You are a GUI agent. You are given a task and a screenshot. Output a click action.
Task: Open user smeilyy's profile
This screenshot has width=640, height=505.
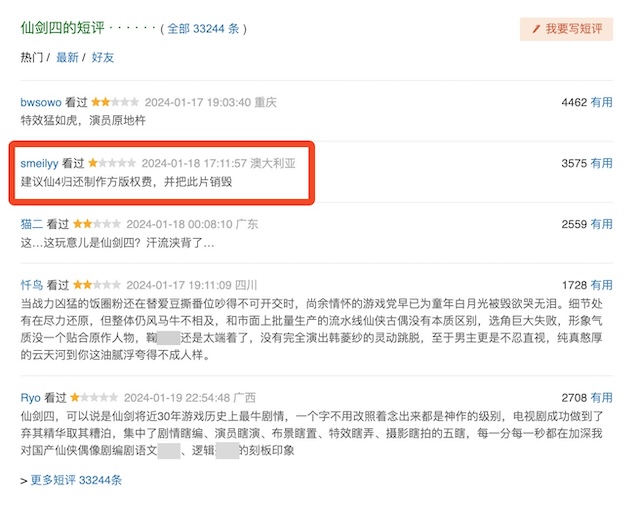point(39,163)
